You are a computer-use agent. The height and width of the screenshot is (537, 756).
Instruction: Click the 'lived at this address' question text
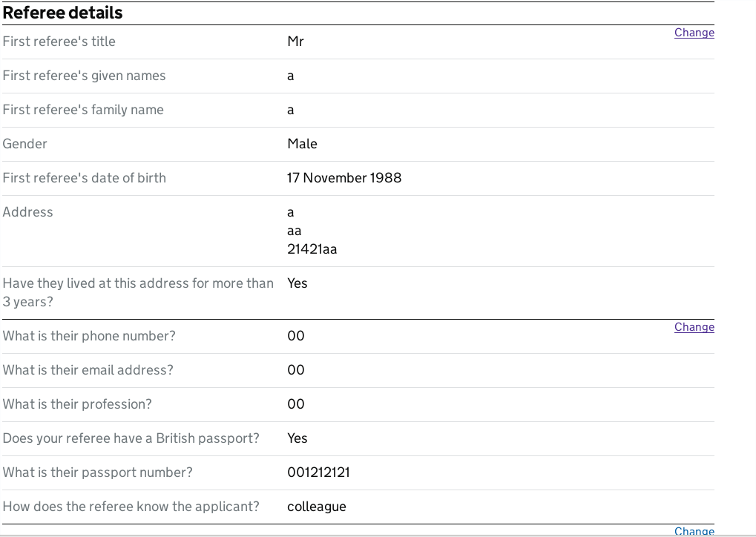tap(138, 292)
